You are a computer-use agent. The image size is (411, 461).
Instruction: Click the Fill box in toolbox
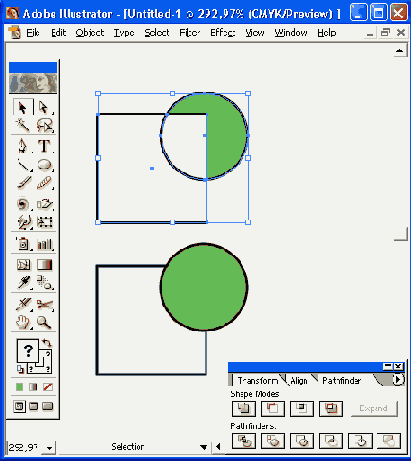(28, 350)
